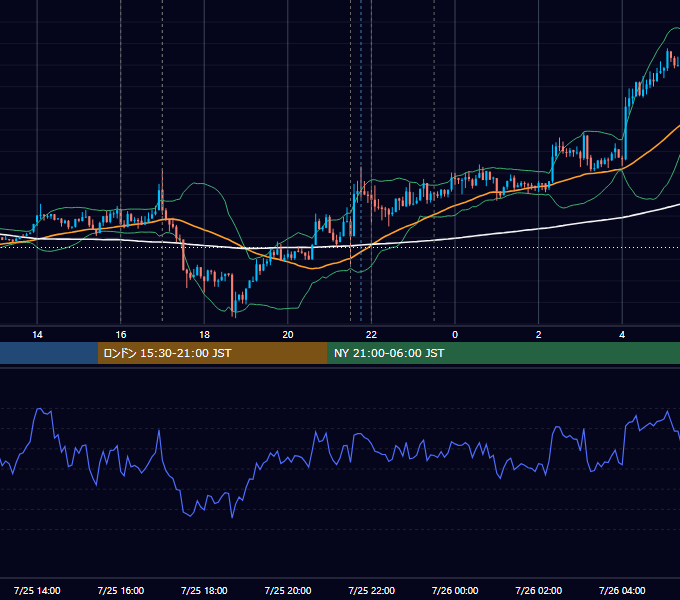
Task: Click hour label 0 on price chart axis
Action: pyautogui.click(x=455, y=335)
